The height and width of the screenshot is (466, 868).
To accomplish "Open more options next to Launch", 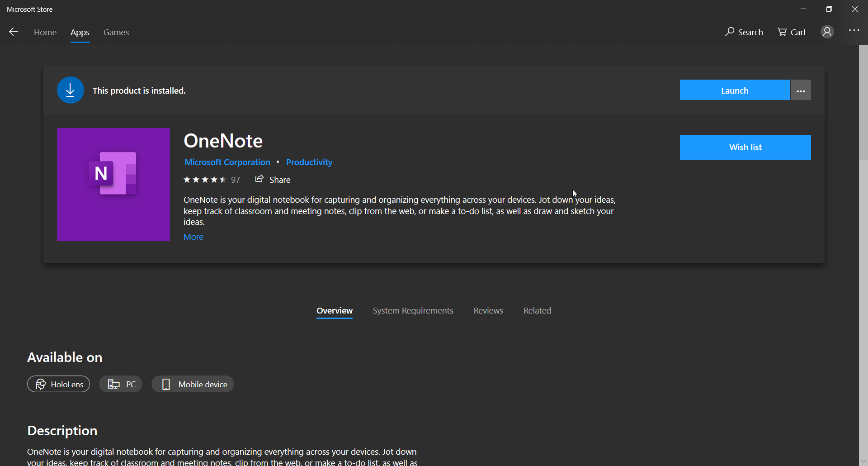I will (801, 90).
